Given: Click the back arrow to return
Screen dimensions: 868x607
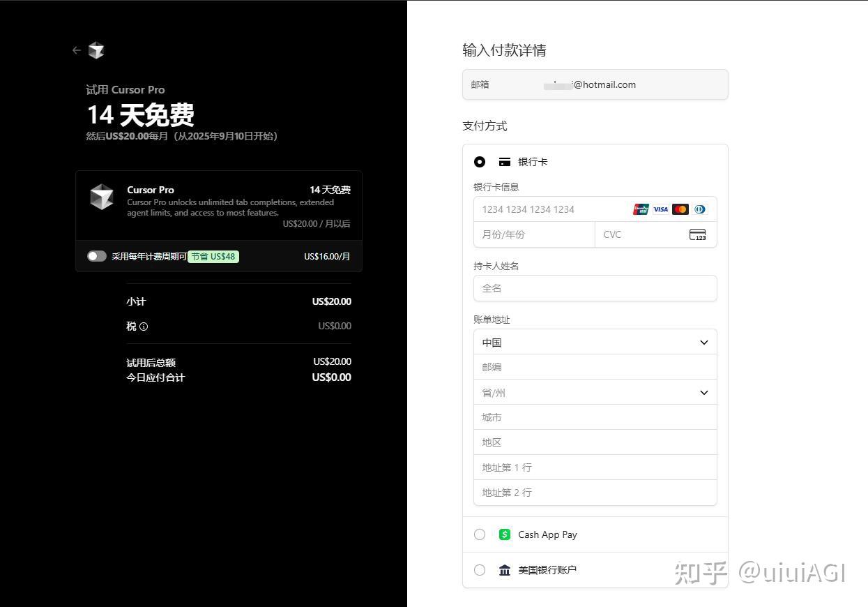Looking at the screenshot, I should click(x=77, y=50).
